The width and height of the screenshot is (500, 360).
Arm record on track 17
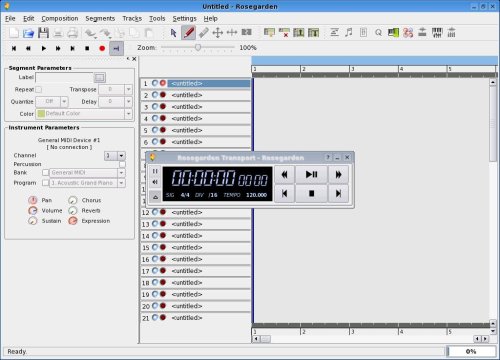point(163,270)
